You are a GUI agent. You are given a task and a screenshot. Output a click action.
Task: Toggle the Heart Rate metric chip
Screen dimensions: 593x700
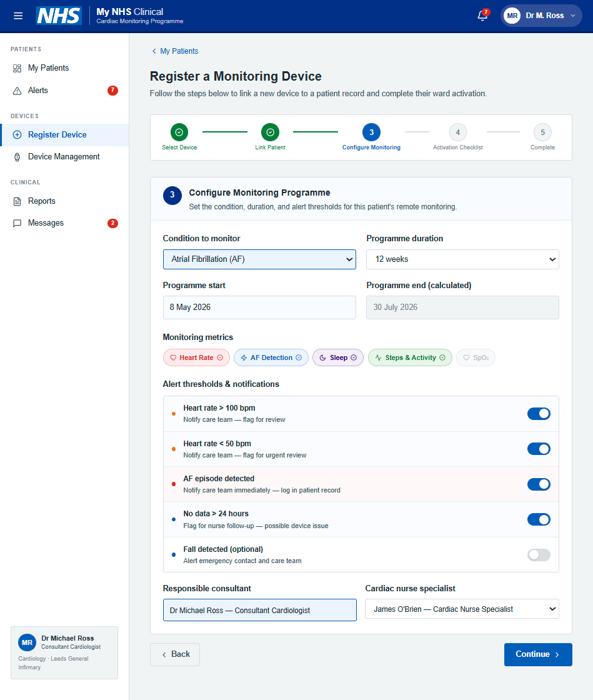(196, 357)
